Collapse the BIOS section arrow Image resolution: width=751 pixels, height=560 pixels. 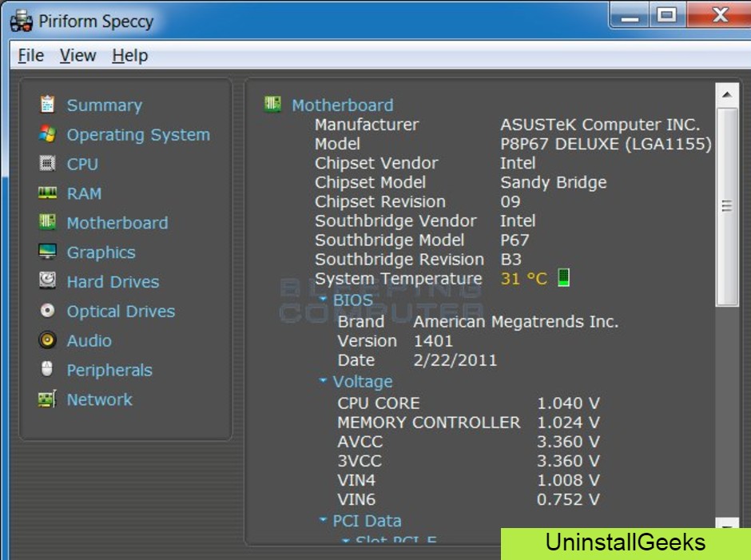323,299
